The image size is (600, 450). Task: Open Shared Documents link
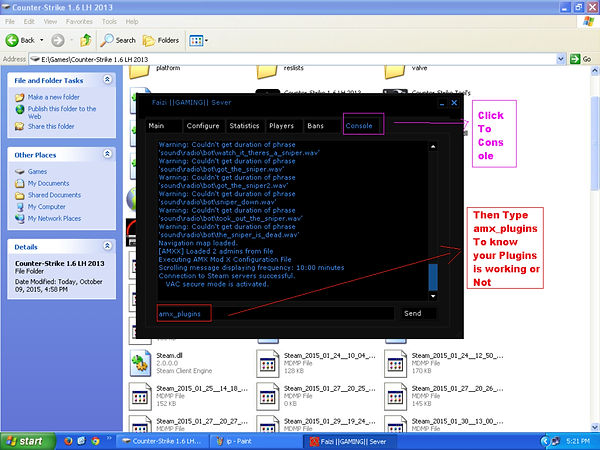tap(54, 195)
